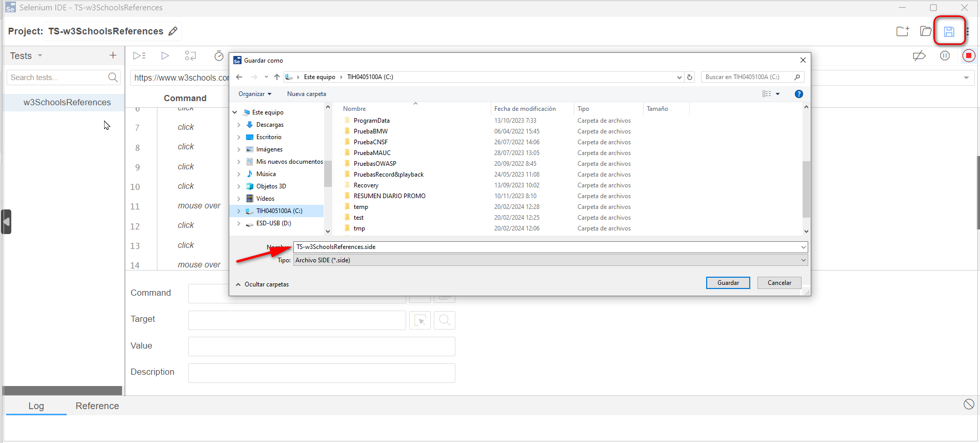
Task: Click the pause on exceptions icon
Action: tap(945, 55)
